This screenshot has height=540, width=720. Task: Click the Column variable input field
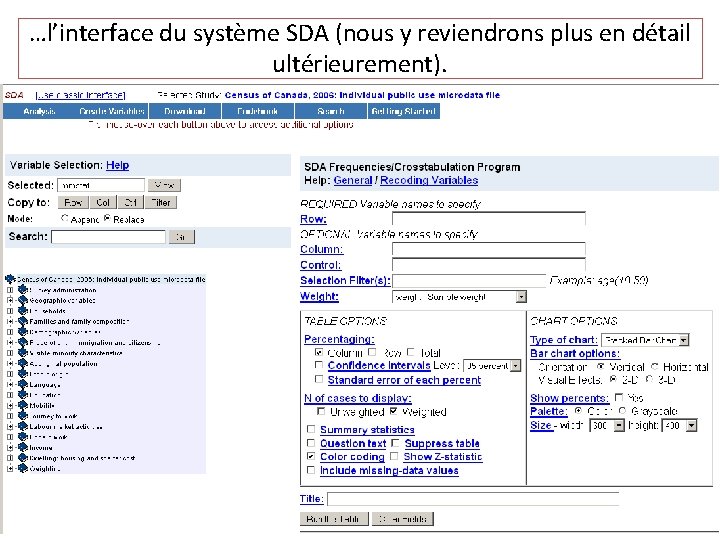pyautogui.click(x=489, y=249)
